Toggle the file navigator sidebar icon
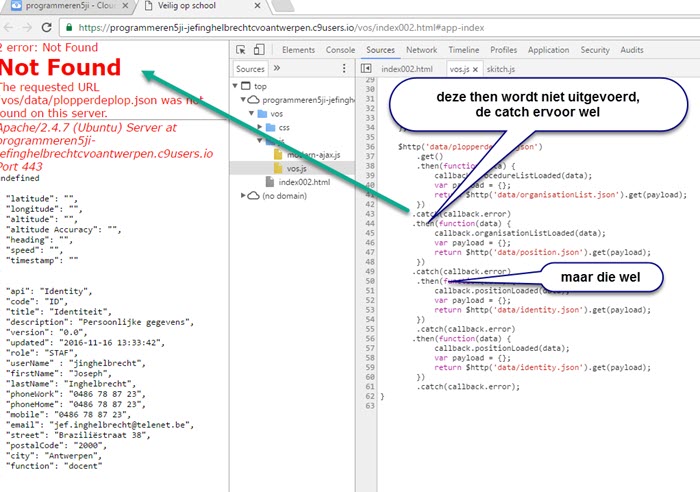 366,68
